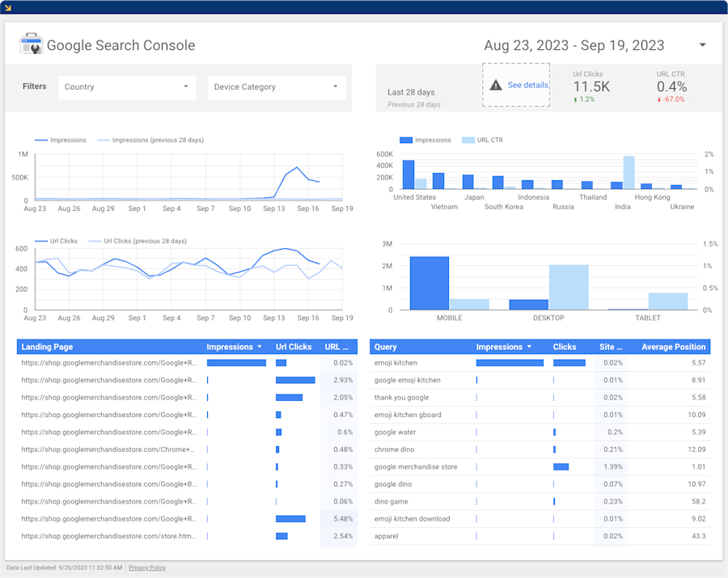Image resolution: width=728 pixels, height=578 pixels.
Task: Open the Device Category filter dropdown
Action: click(x=277, y=86)
